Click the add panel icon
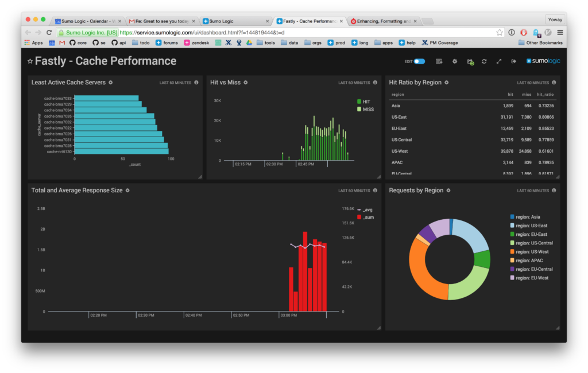Screen dimensions: 588x373 [x=439, y=61]
